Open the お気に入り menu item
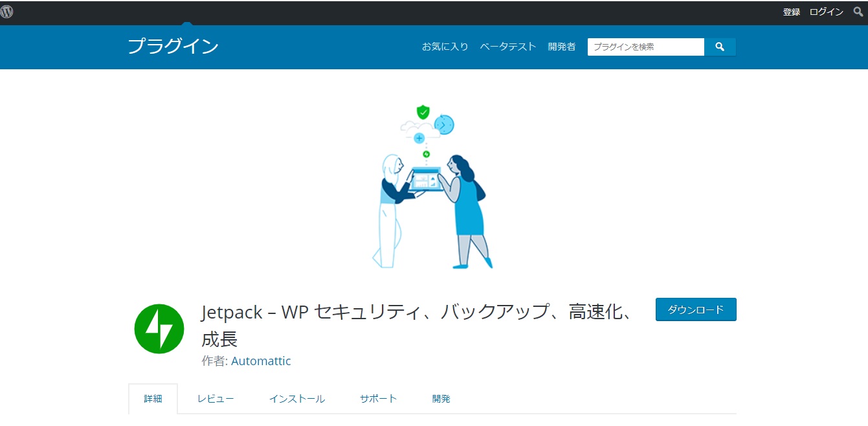Image resolution: width=868 pixels, height=426 pixels. tap(445, 47)
